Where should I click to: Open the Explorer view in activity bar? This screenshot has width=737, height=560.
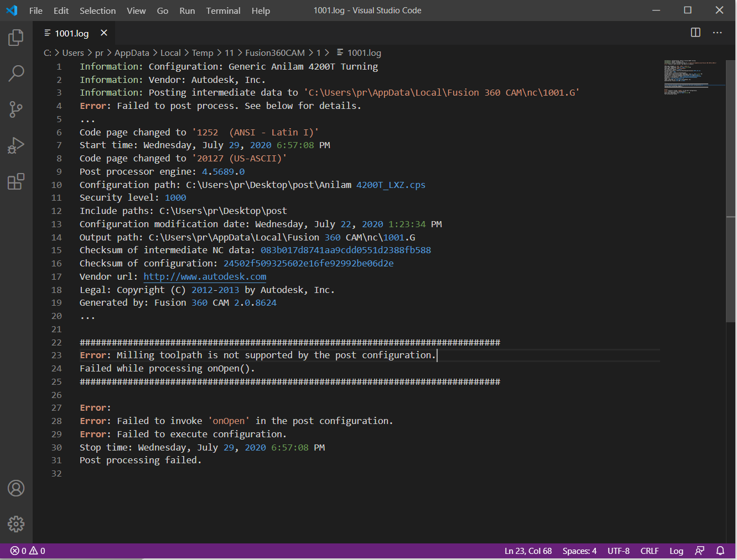pos(16,38)
